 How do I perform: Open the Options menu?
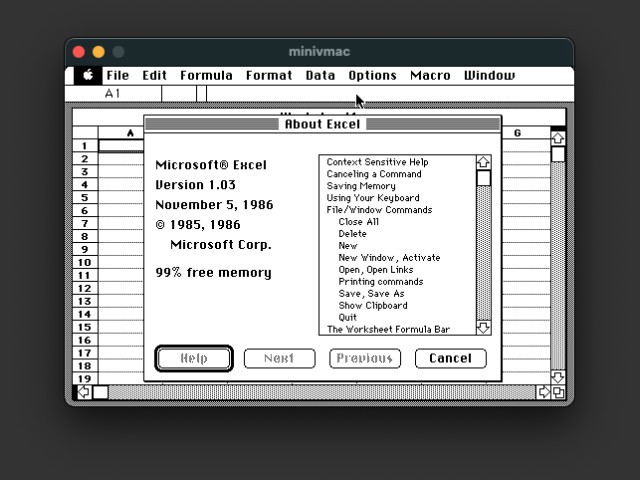(372, 76)
